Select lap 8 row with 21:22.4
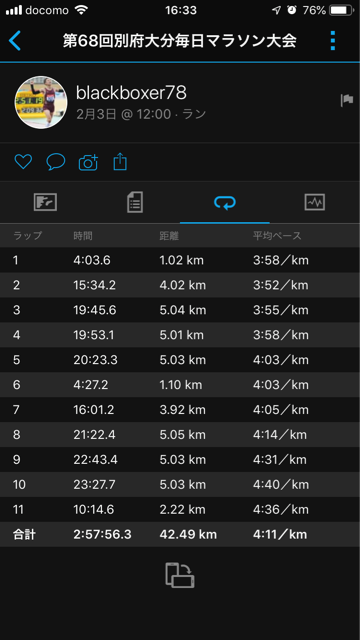This screenshot has height=640, width=360. 180,434
